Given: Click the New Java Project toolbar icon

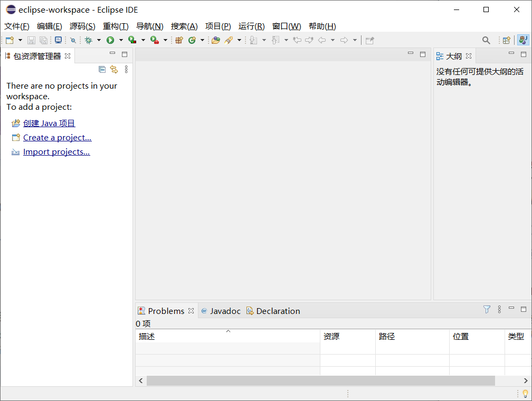Looking at the screenshot, I should click(x=179, y=40).
